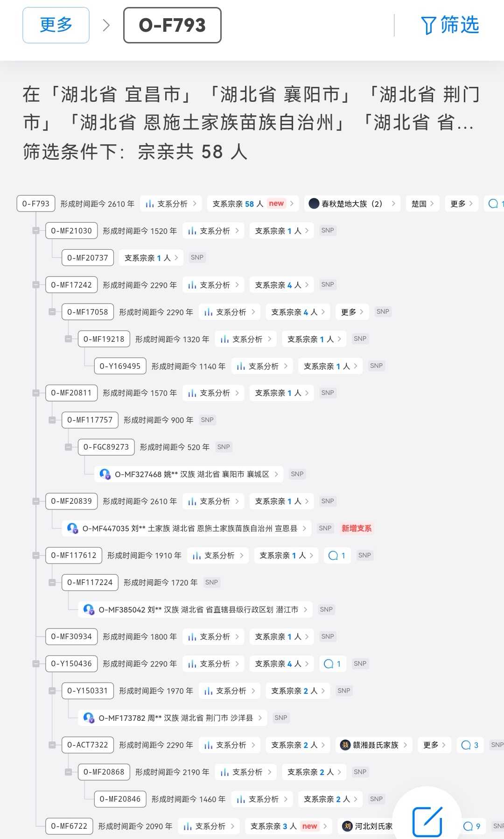The width and height of the screenshot is (504, 839).
Task: Collapse the O-MF21030 branch node
Action: tap(36, 231)
